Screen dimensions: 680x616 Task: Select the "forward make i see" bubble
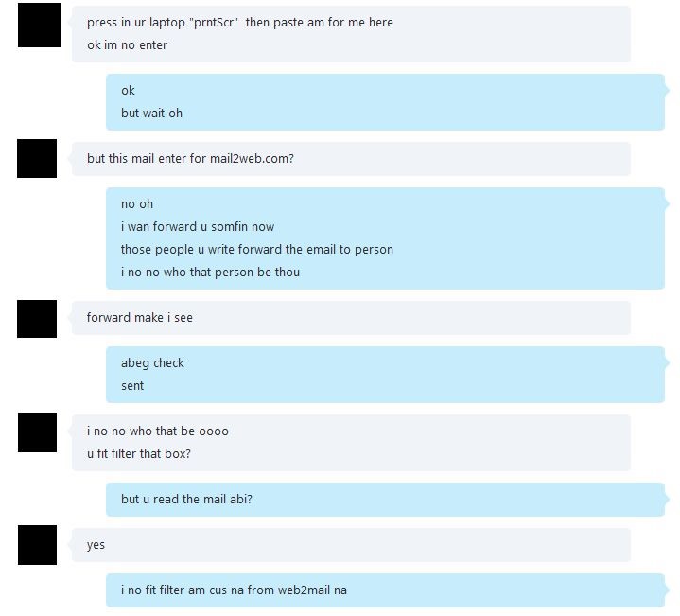point(351,318)
